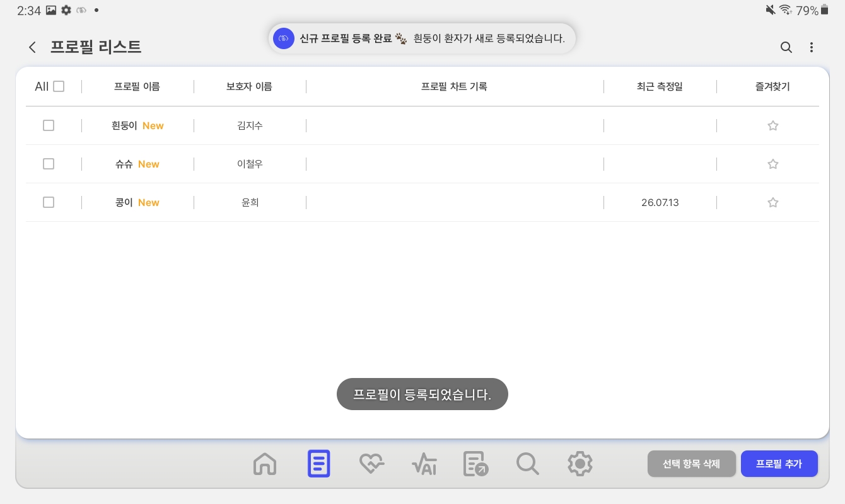Click the 프로필 이름 column header
The image size is (845, 504).
tap(137, 87)
